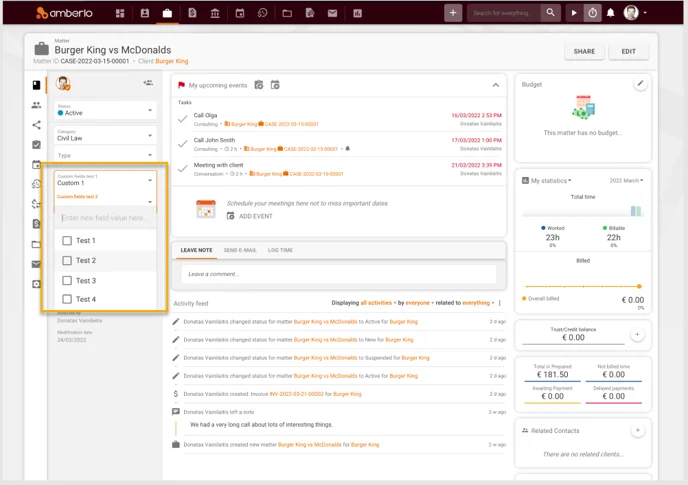Open the contacts icon in top navigation
The width and height of the screenshot is (688, 485).
coord(145,13)
